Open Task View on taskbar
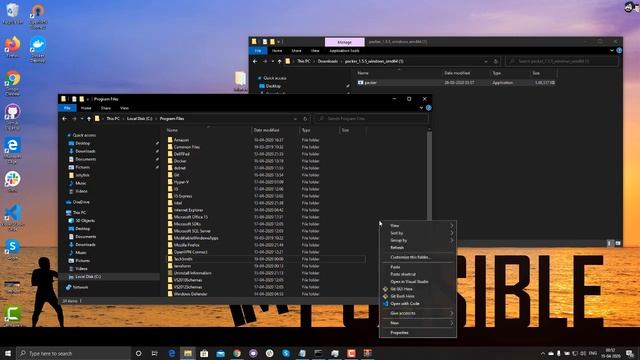640x360 pixels. [155, 353]
